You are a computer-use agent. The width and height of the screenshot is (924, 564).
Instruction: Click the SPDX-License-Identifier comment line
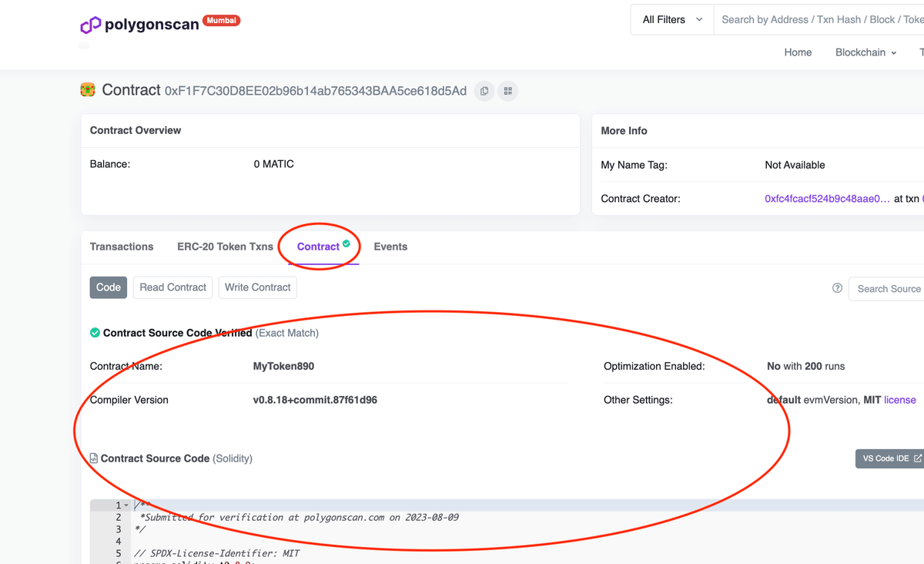pyautogui.click(x=216, y=553)
